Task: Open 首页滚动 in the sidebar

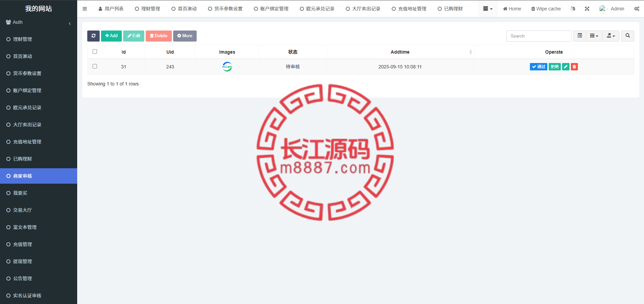Action: [x=39, y=56]
